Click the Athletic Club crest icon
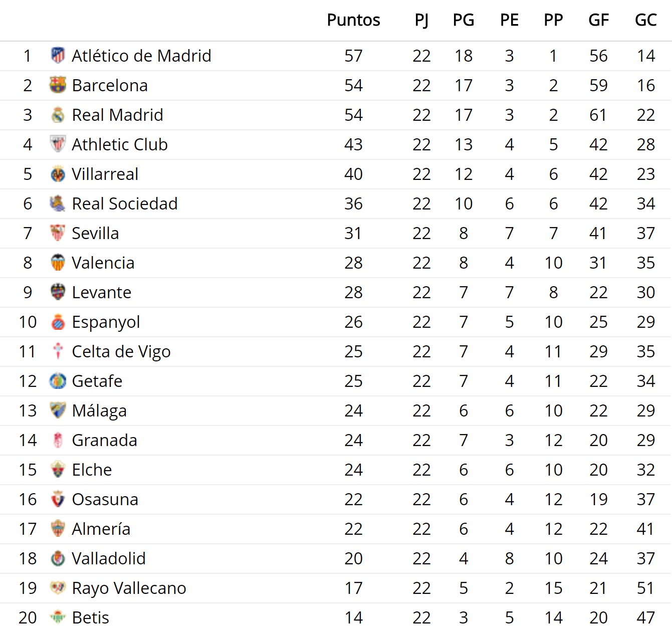 (x=58, y=144)
